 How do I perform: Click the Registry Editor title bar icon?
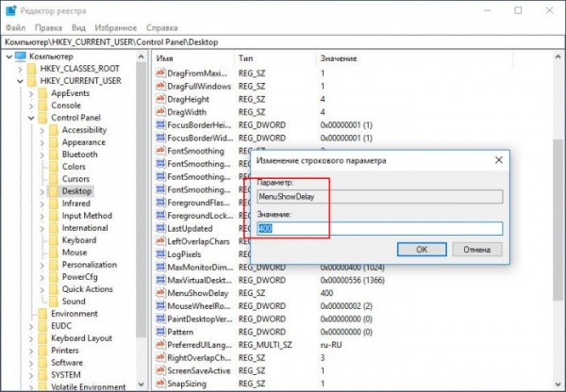point(10,10)
